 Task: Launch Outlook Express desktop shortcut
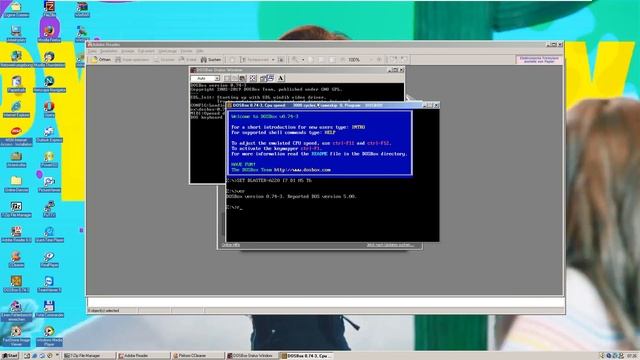(49, 134)
